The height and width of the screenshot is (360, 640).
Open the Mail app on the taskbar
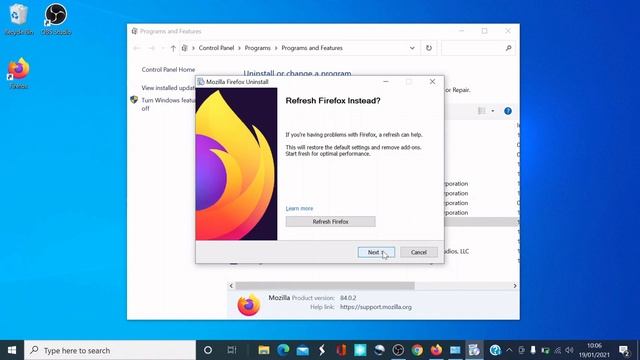point(302,350)
